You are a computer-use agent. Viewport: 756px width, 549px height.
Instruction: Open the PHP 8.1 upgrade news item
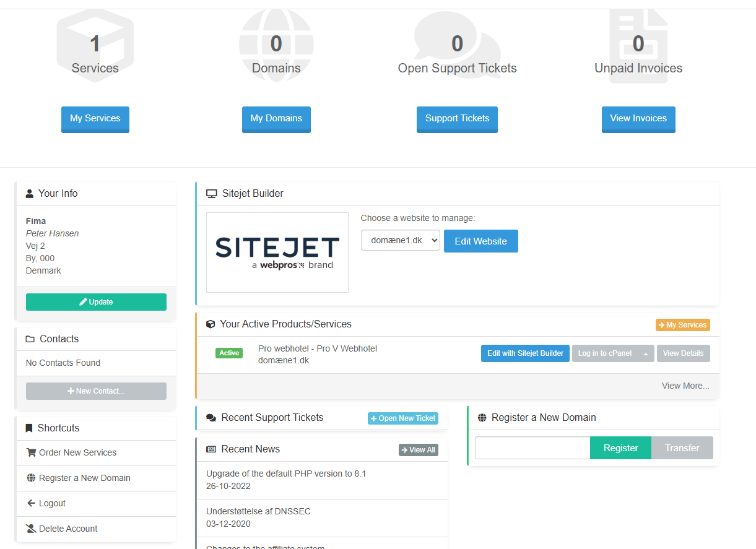click(x=286, y=473)
